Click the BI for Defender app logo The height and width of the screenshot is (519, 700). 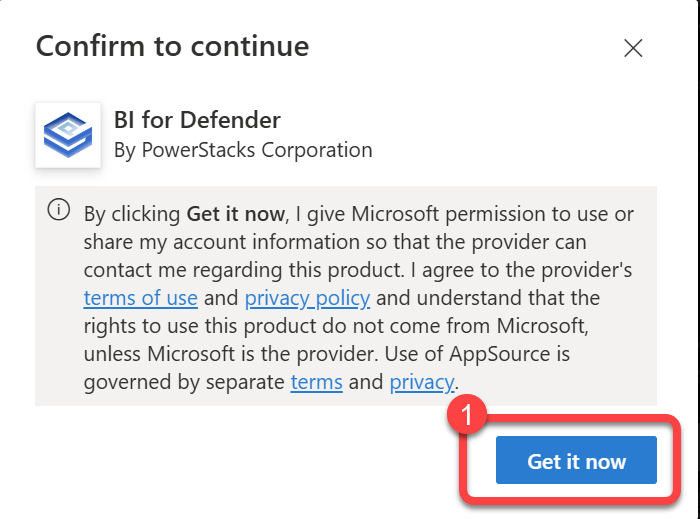67,135
